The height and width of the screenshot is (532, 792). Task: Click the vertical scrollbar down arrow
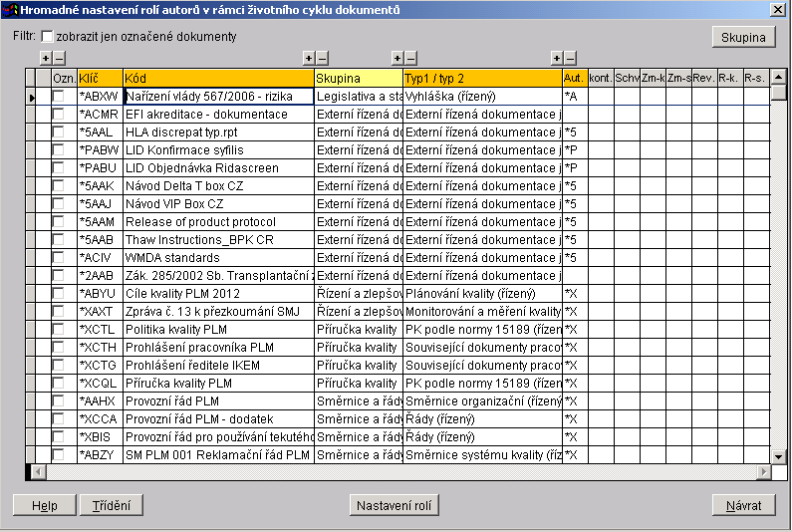click(779, 455)
